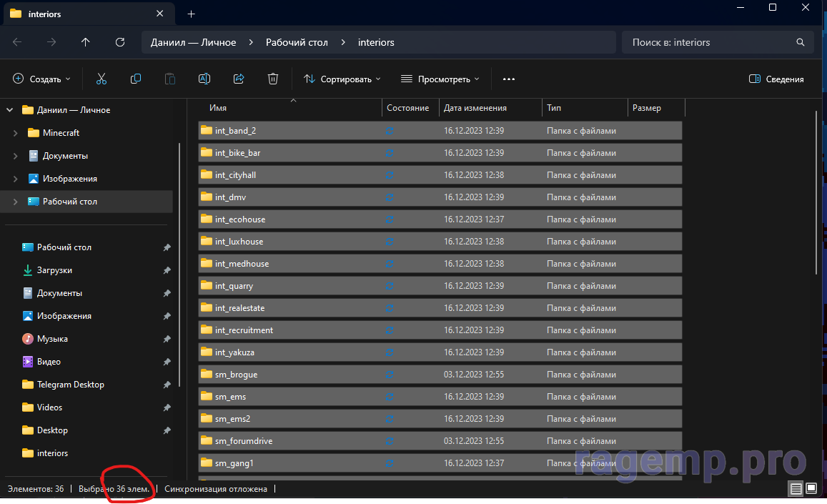Click the Rename icon in toolbar
827x504 pixels.
pyautogui.click(x=204, y=79)
